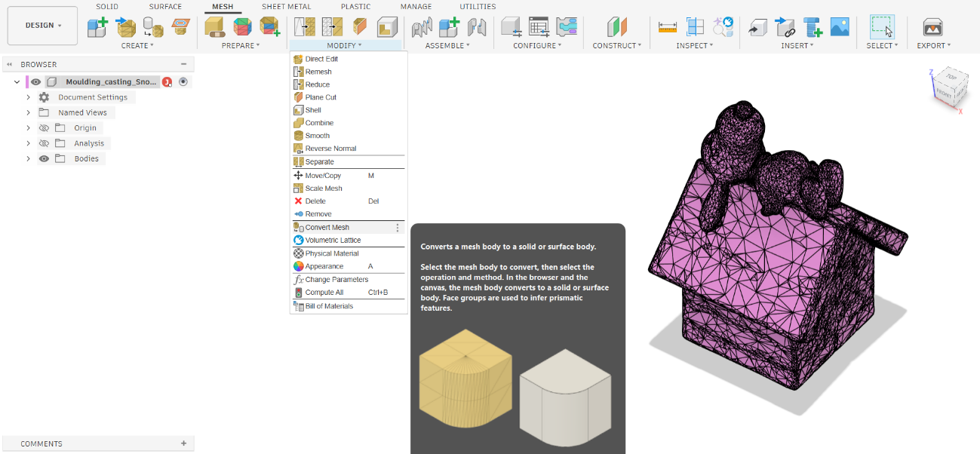The height and width of the screenshot is (454, 980).
Task: Choose Scale Mesh from menu
Action: point(348,189)
